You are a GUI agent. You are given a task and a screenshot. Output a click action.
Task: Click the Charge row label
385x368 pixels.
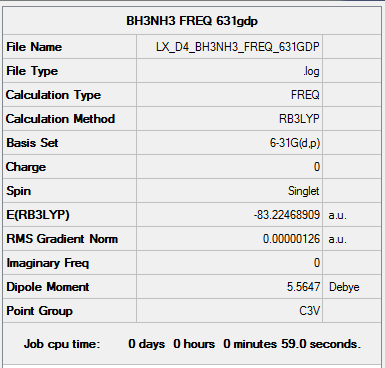coord(26,167)
